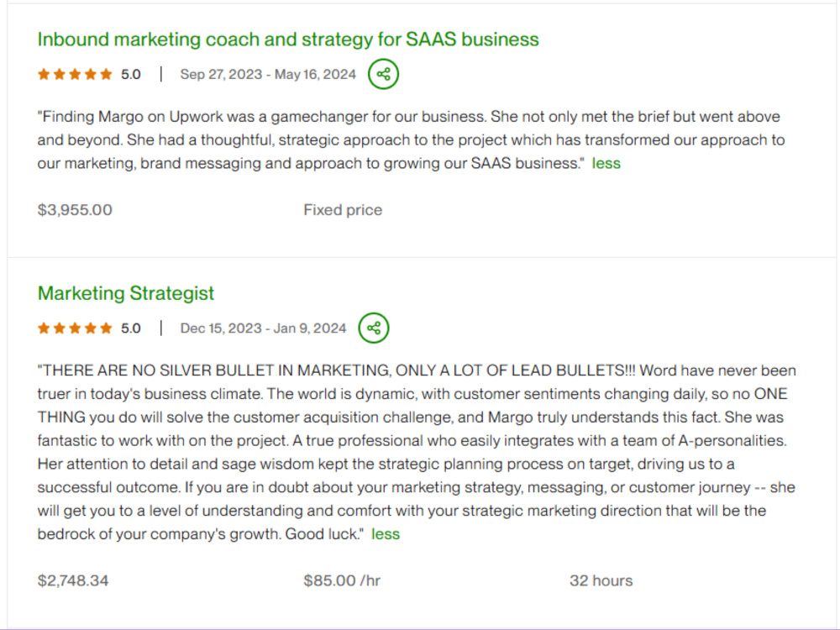Click the NO SILVER BULLET review text
840x630 pixels.
click(x=417, y=452)
